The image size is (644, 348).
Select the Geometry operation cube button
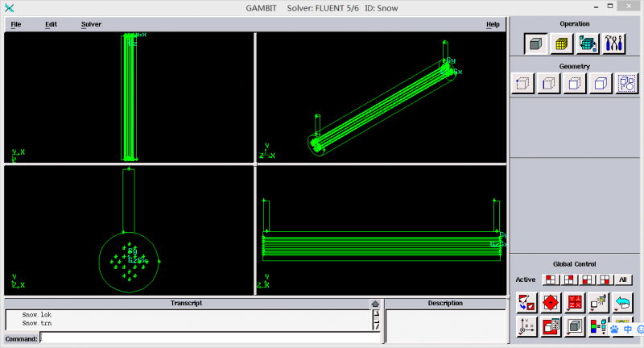point(535,43)
